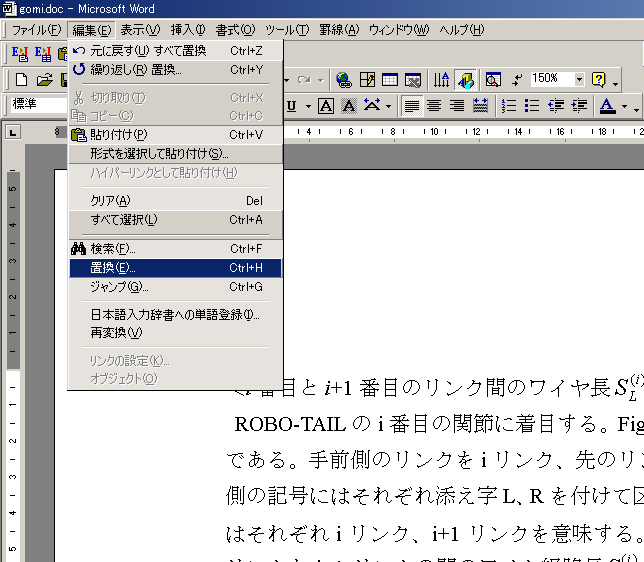Image resolution: width=644 pixels, height=562 pixels.
Task: Expand the redo history dropdown arrow
Action: pos(320,80)
